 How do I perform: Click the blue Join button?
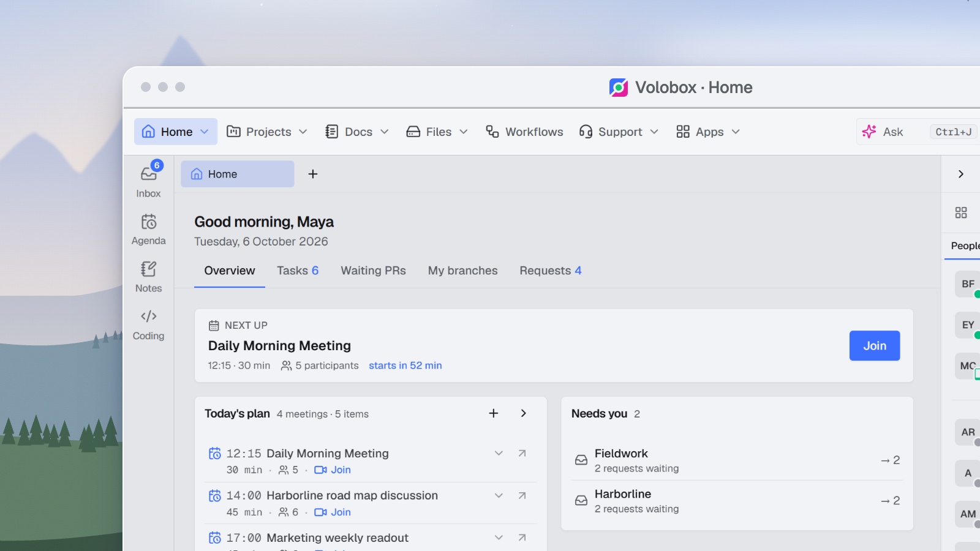[875, 346]
